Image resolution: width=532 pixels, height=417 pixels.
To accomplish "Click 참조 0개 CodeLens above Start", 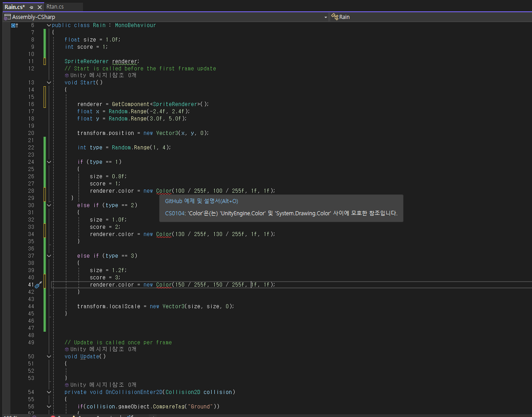I will pos(124,75).
